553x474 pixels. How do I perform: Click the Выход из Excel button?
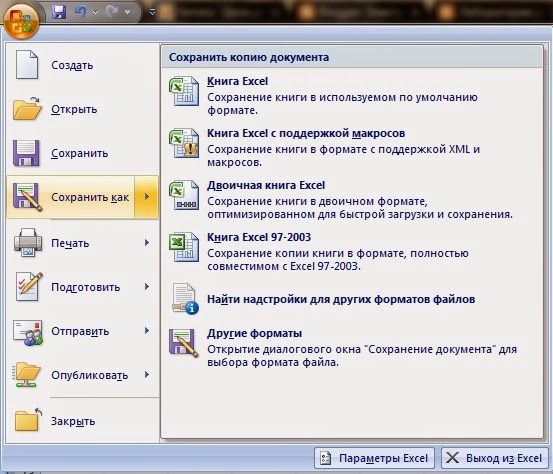pos(495,458)
